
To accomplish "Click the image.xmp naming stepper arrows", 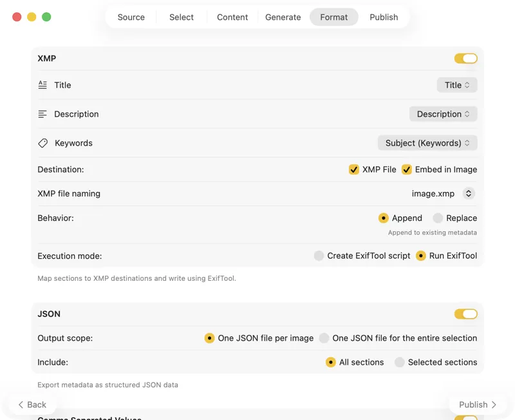I will click(x=469, y=193).
